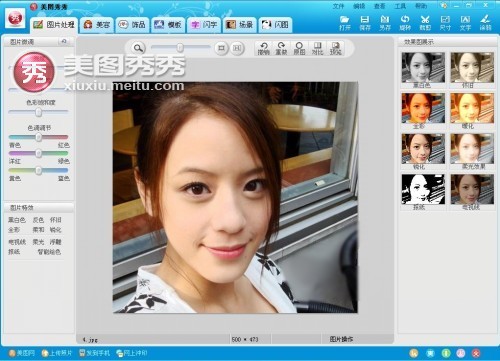Switch to the 闪图 (Flash image) tab
This screenshot has width=500, height=361.
point(275,25)
